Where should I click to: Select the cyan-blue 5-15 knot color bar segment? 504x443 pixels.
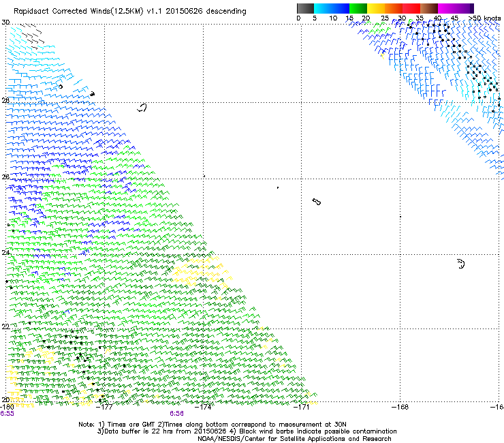[332, 8]
